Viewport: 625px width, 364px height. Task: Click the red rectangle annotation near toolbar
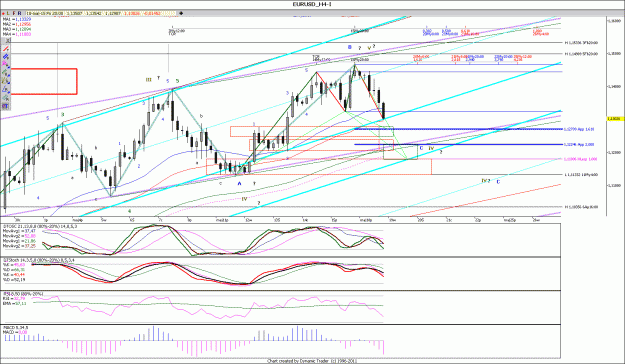click(43, 81)
